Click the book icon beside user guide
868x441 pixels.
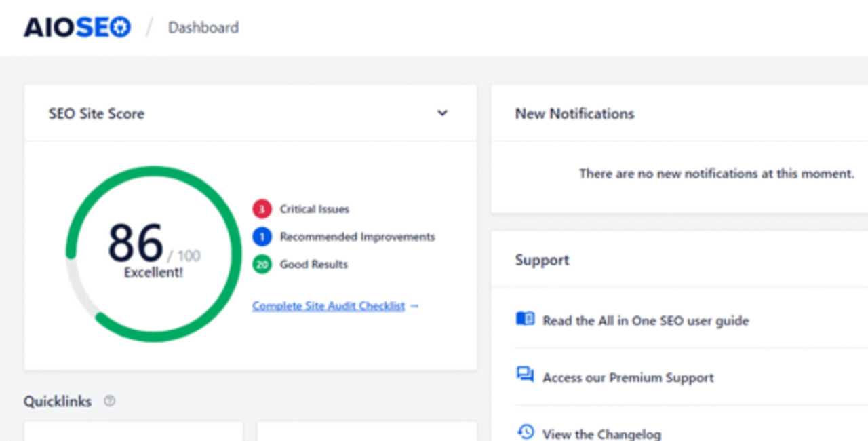point(525,319)
